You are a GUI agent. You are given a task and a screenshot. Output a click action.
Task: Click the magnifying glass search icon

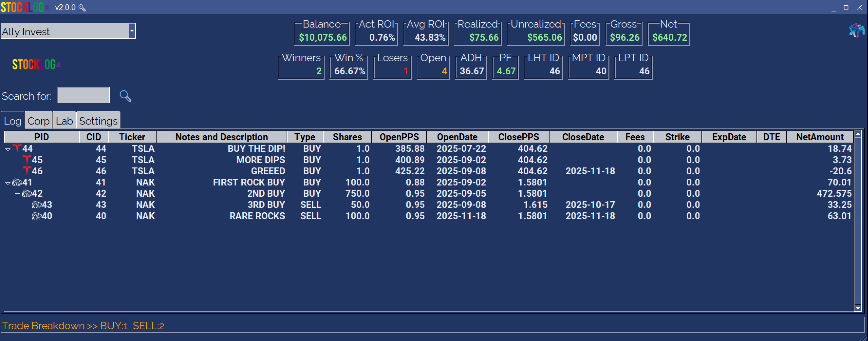125,96
